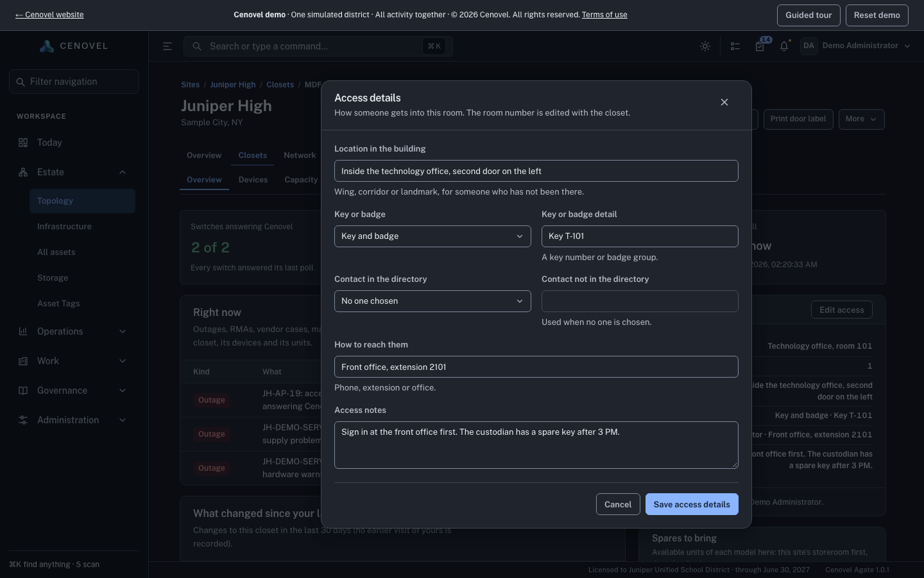Open Storage in the sidebar

tap(82, 278)
